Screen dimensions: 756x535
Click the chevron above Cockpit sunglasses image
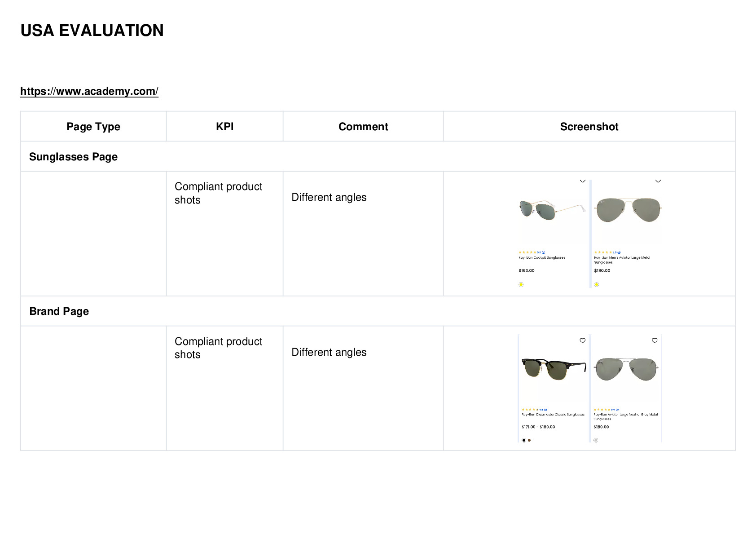[x=583, y=181]
